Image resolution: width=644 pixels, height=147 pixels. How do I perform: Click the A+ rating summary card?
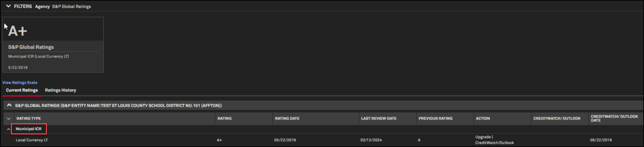(x=53, y=45)
